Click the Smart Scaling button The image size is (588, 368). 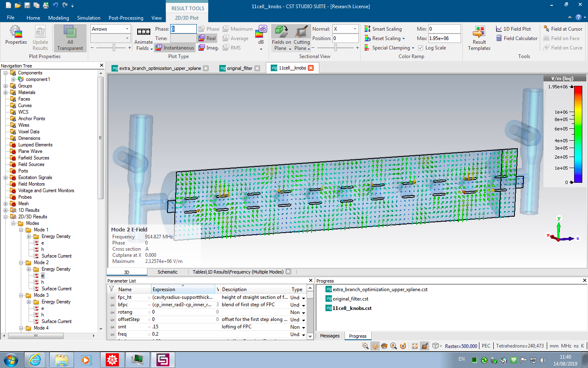coord(383,29)
